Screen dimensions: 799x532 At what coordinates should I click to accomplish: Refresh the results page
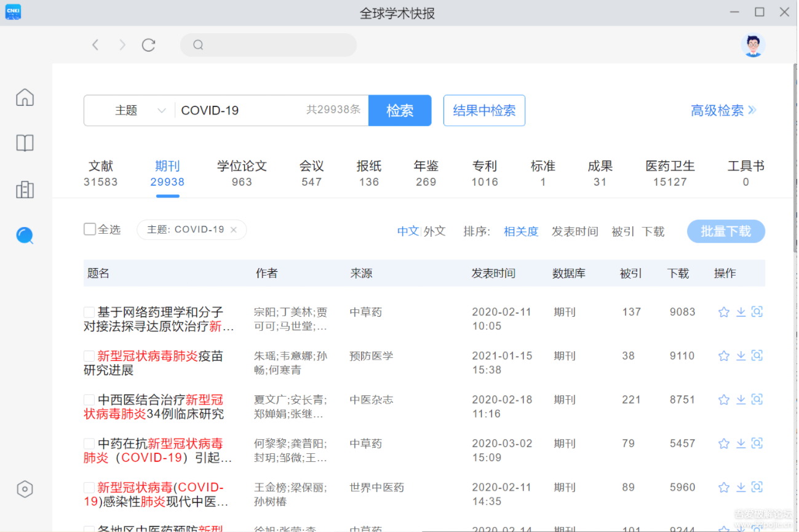[148, 44]
